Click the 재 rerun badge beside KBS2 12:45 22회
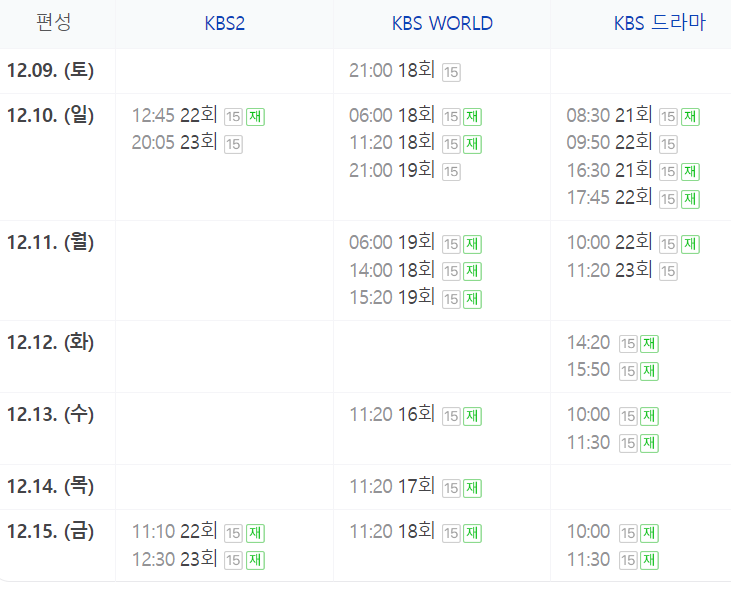Screen dimensions: 731x592 tap(255, 117)
